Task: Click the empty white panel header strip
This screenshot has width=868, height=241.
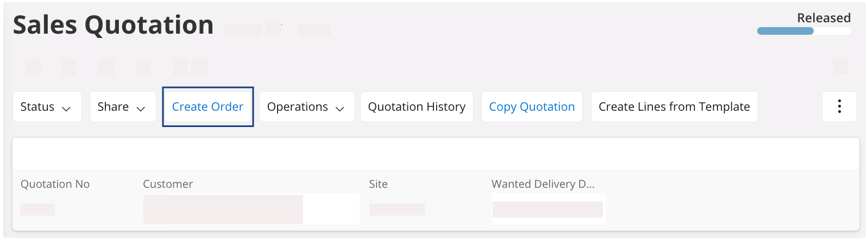Action: click(x=435, y=154)
